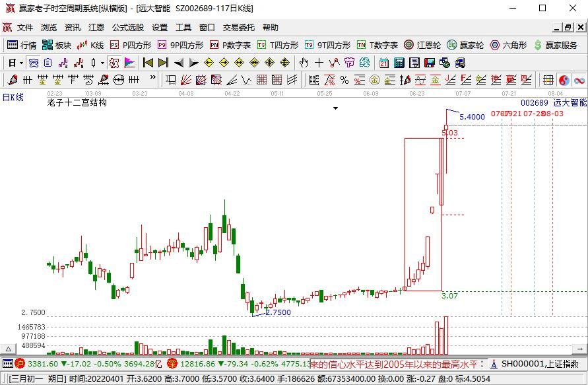Switch to the K线 candlestick chart view

[90, 45]
